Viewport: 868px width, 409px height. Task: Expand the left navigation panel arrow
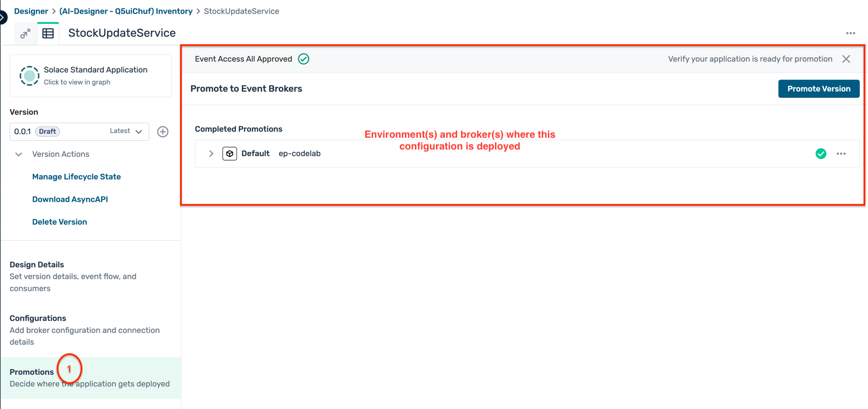click(3, 17)
